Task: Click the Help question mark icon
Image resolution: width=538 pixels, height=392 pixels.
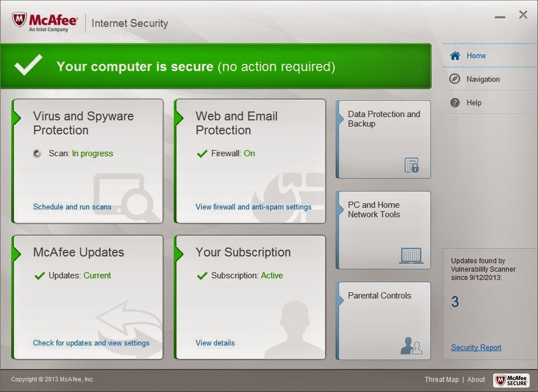Action: pyautogui.click(x=456, y=102)
